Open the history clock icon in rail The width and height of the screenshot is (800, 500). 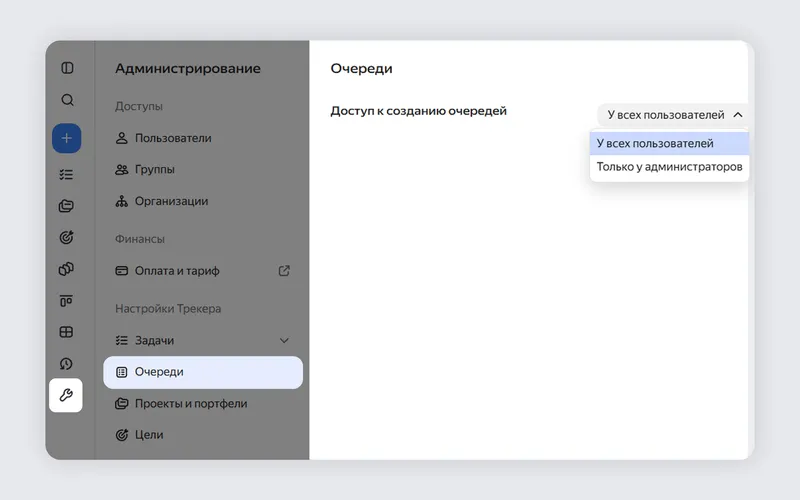tap(66, 364)
